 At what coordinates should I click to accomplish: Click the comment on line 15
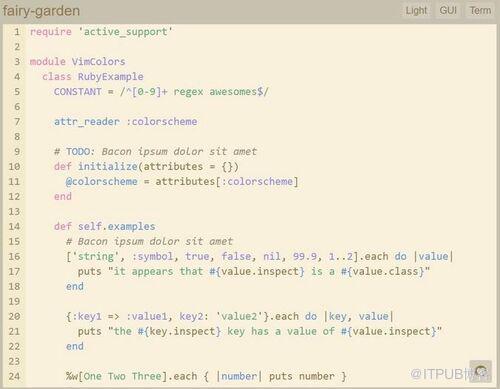pyautogui.click(x=149, y=241)
